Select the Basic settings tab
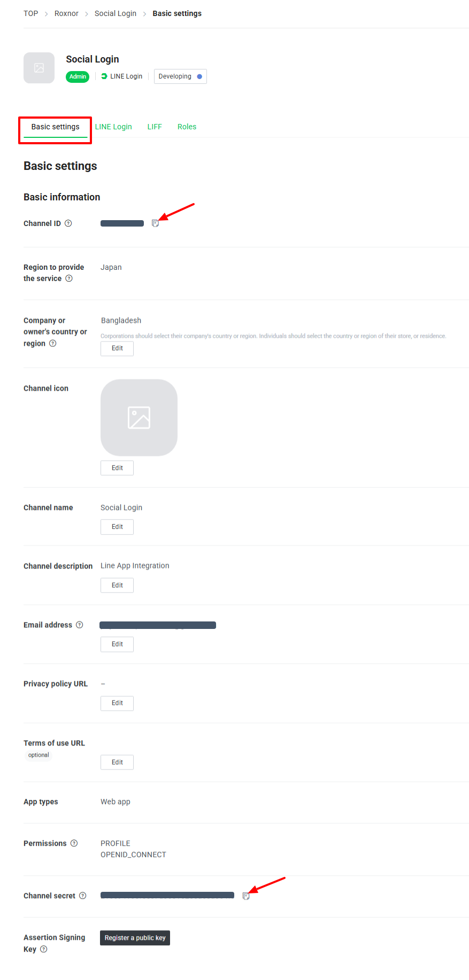 tap(55, 127)
